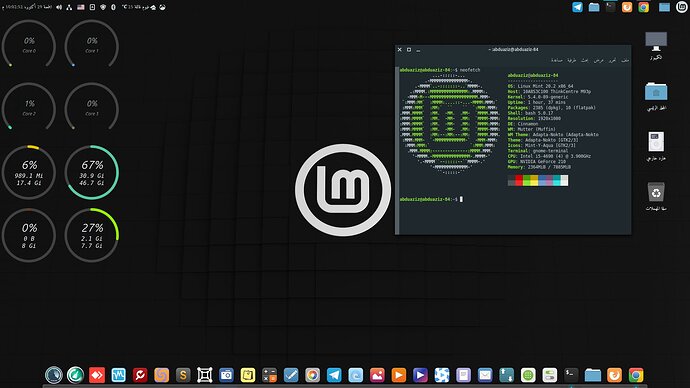Image resolution: width=690 pixels, height=388 pixels.
Task: Open the terminal icon in the dock
Action: [571, 375]
